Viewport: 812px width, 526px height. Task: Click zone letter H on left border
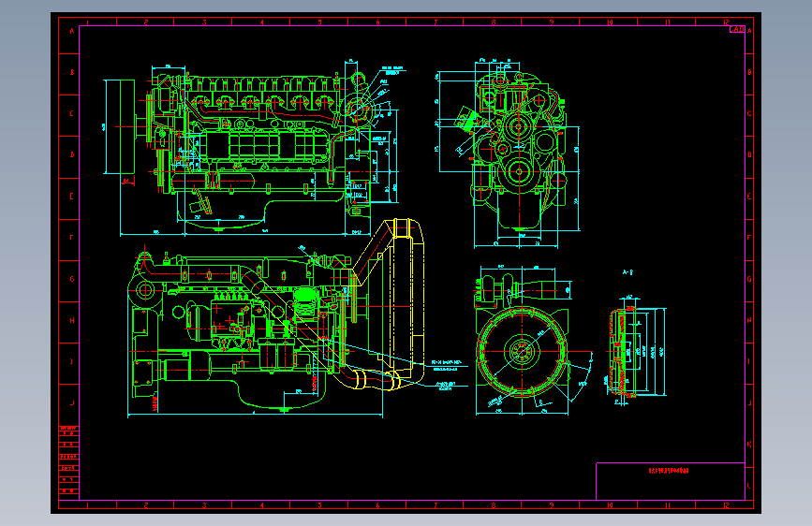[72, 320]
